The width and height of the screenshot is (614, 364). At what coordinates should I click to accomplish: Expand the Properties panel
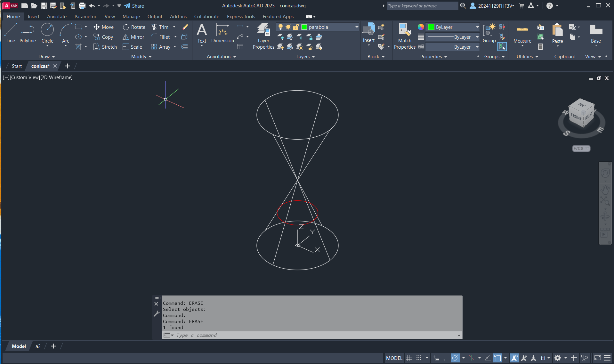433,57
